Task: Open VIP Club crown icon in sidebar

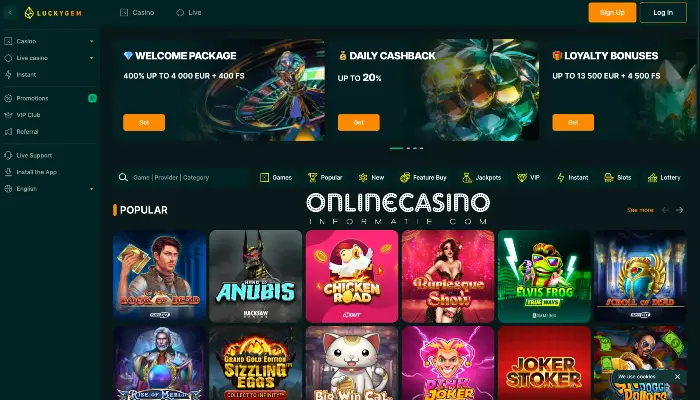Action: pos(8,115)
